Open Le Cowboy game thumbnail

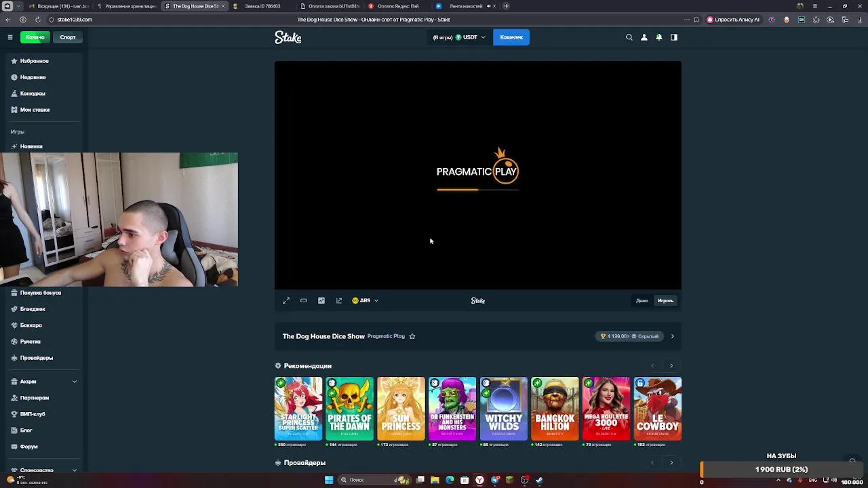pyautogui.click(x=658, y=409)
